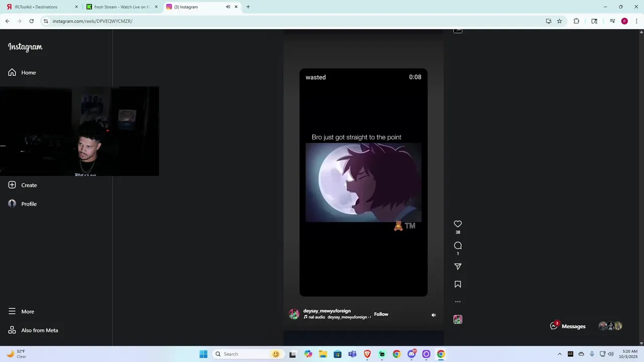Follow deysay_mewyuforeign

(x=381, y=314)
